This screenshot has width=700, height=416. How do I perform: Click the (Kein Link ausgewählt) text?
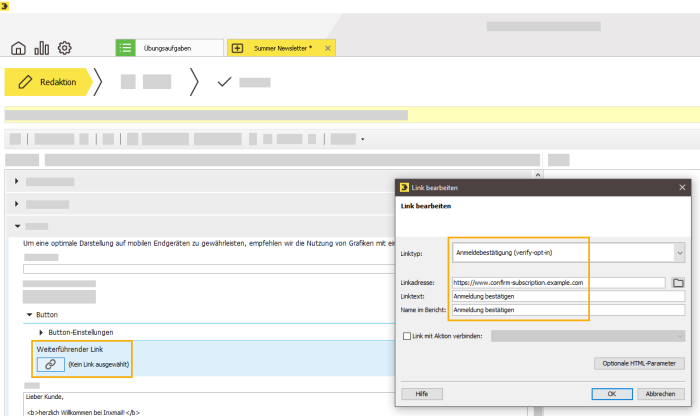click(x=99, y=364)
